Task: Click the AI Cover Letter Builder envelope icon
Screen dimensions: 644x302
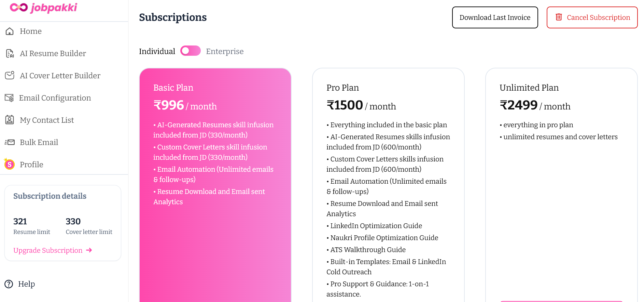Action: click(10, 76)
